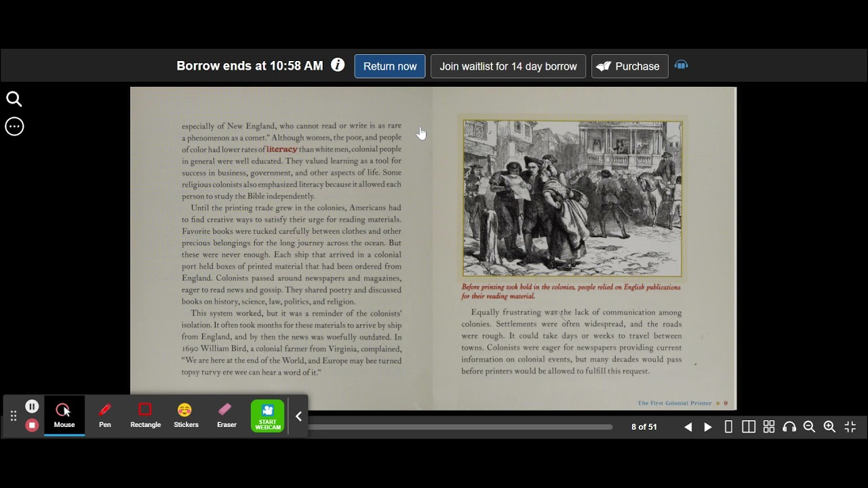
Task: Click the red word 'literacy' in the text
Action: [282, 149]
